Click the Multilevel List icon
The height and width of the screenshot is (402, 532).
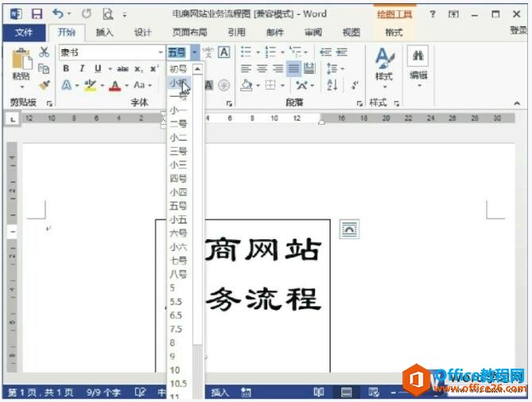(x=295, y=52)
